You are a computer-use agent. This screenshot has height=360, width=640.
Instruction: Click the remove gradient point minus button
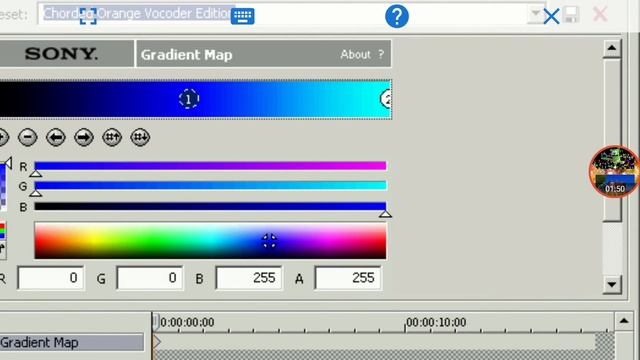click(28, 137)
